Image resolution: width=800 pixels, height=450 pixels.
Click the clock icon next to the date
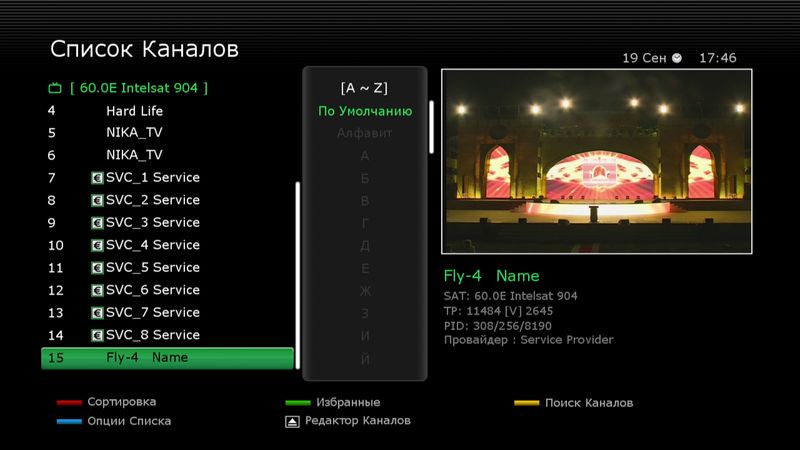[x=677, y=58]
